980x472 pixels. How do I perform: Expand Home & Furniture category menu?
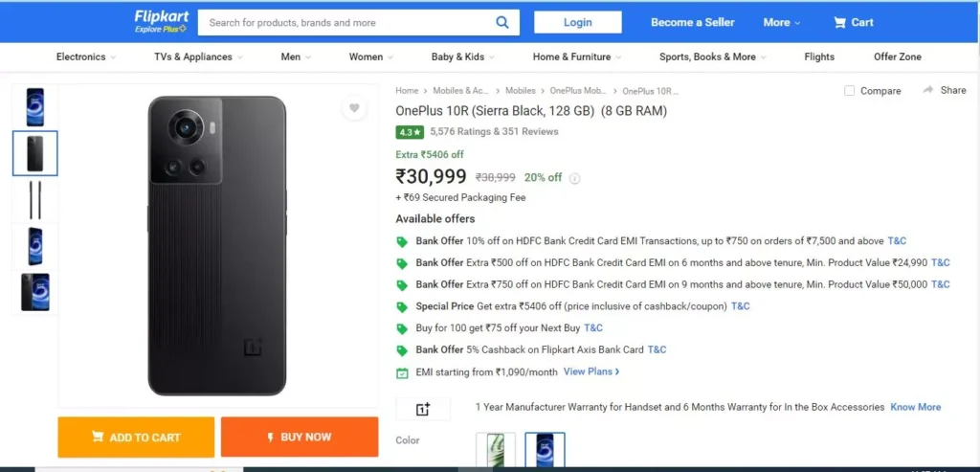577,56
